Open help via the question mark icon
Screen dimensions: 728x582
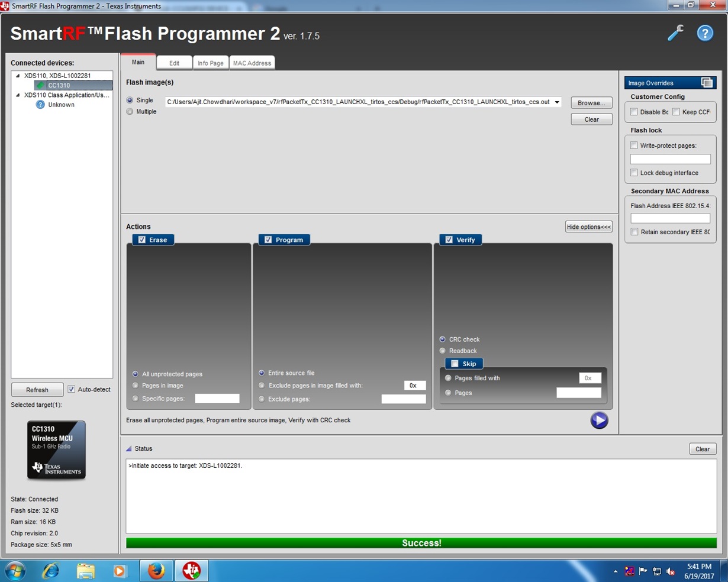coord(705,33)
